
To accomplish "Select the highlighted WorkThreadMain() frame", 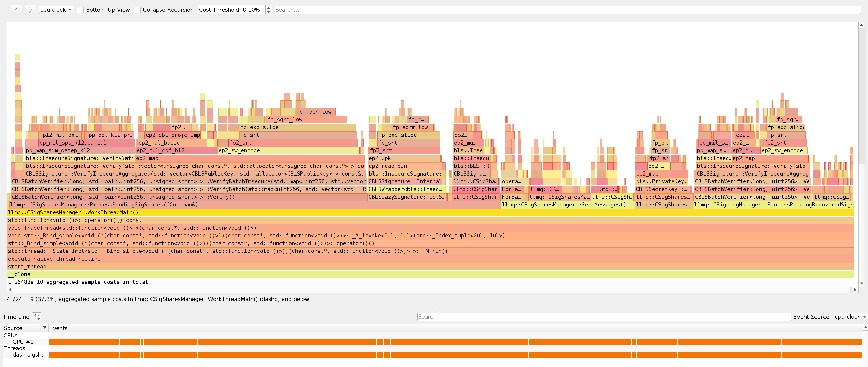I will pos(431,212).
